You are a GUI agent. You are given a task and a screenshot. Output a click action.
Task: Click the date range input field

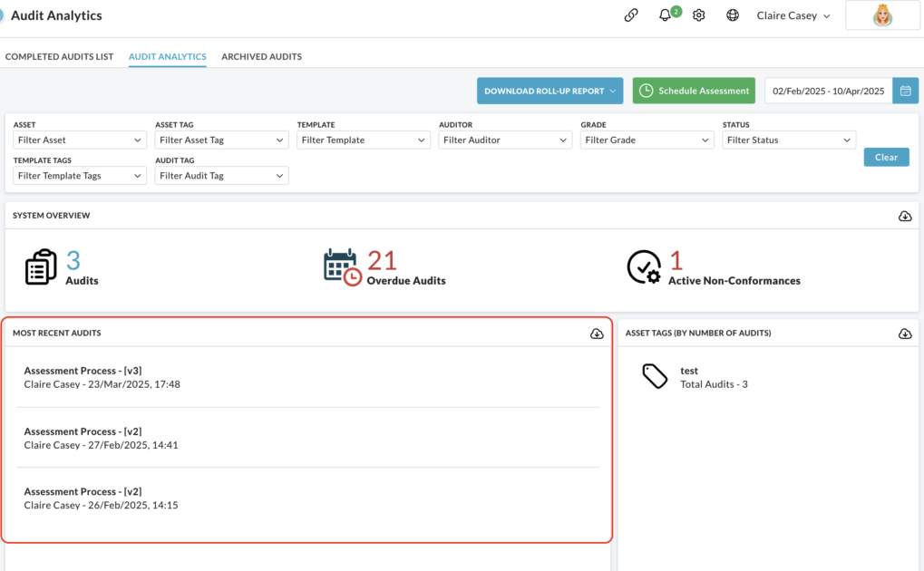pos(829,91)
